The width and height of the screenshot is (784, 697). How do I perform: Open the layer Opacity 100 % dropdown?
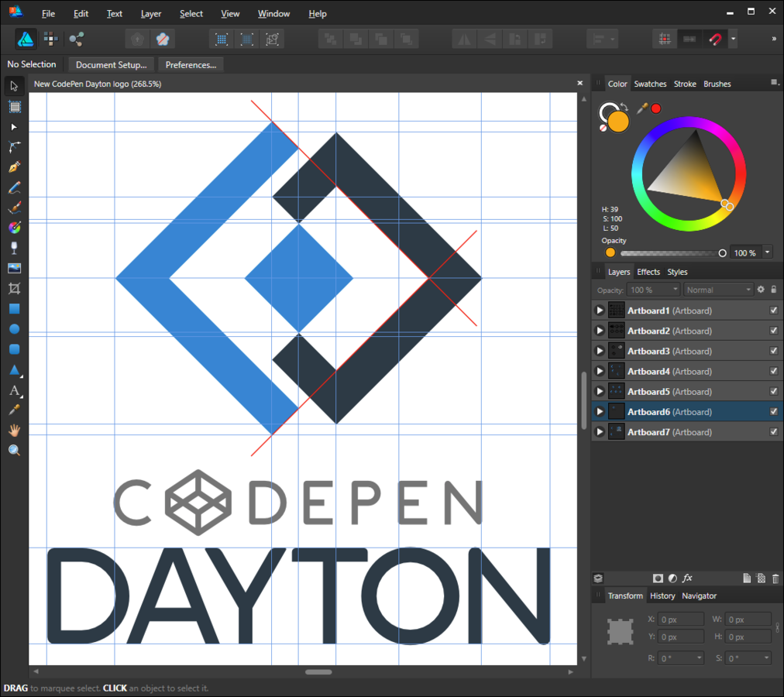653,290
